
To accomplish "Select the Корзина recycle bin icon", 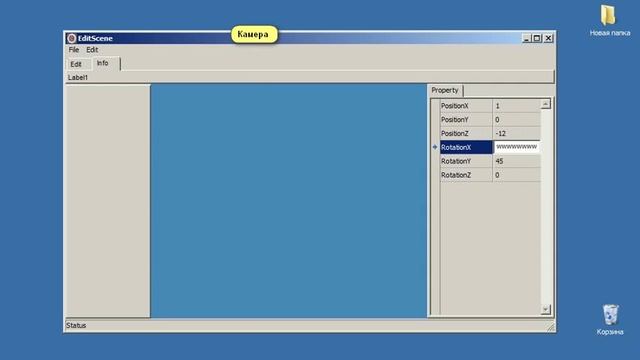I will click(610, 320).
